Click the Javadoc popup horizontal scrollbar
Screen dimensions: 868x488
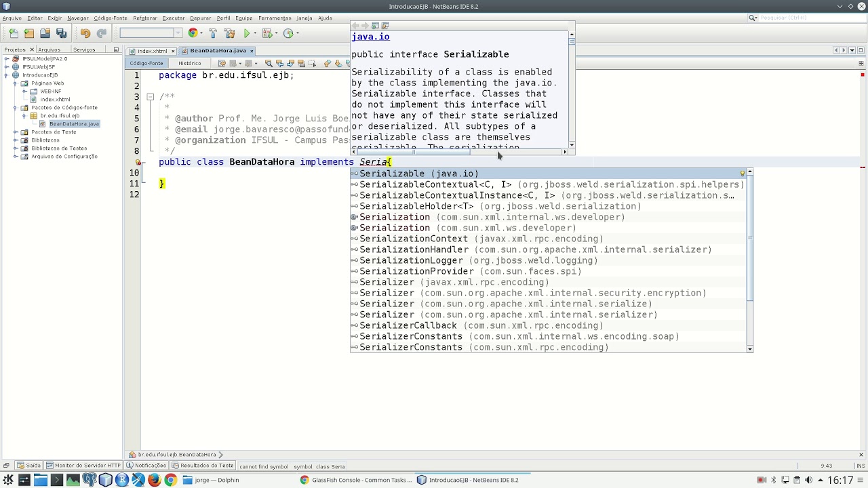(458, 152)
